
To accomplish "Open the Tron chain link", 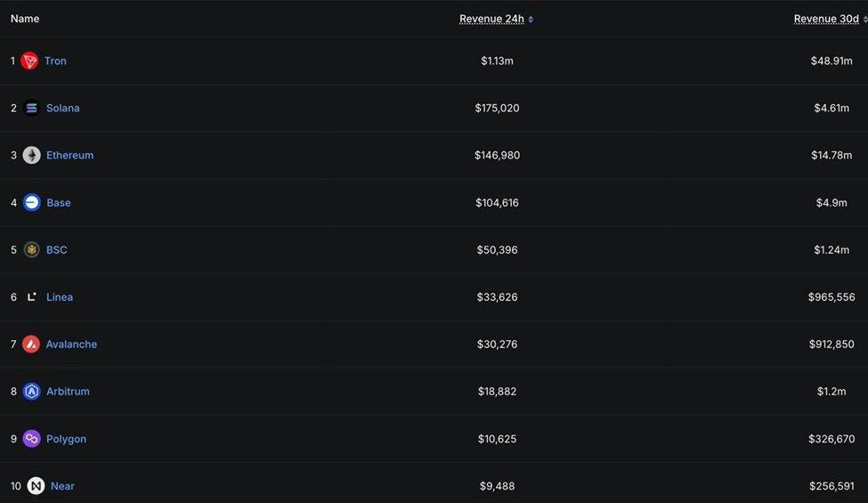I will 55,61.
